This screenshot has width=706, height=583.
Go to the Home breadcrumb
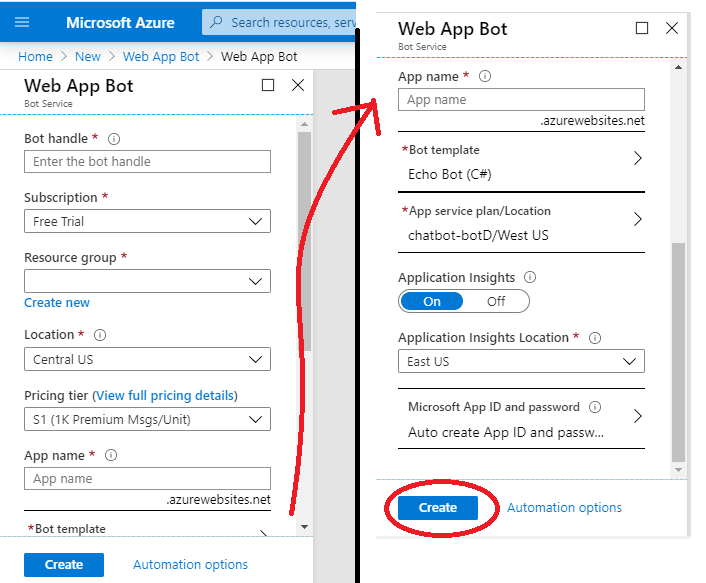tap(35, 57)
